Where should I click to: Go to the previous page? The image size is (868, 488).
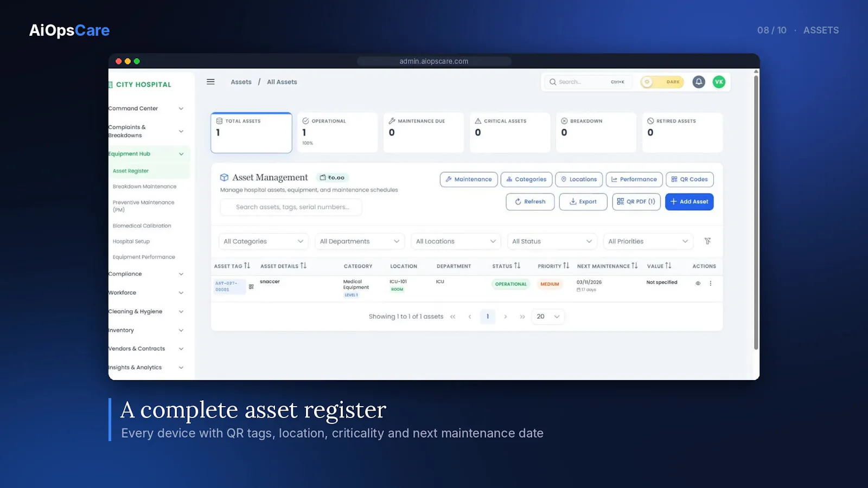click(470, 317)
